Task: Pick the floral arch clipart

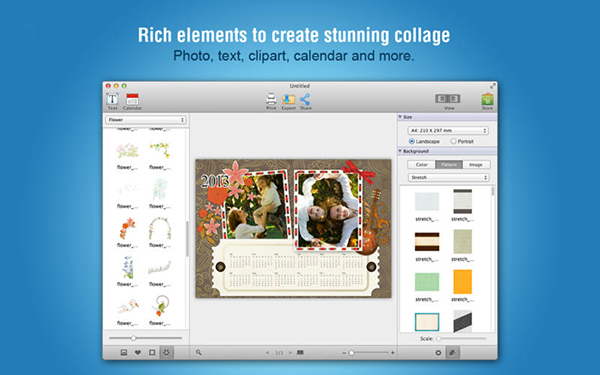Action: [160, 228]
